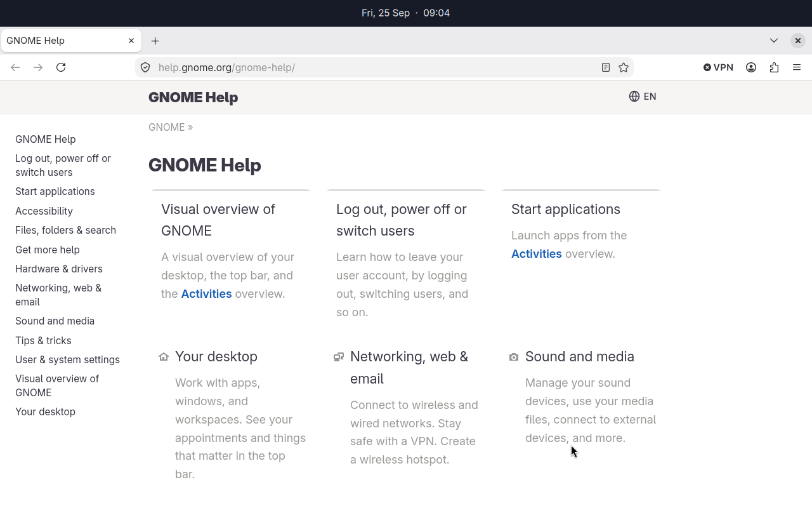Open Sound and media in the sidebar

[x=55, y=321]
